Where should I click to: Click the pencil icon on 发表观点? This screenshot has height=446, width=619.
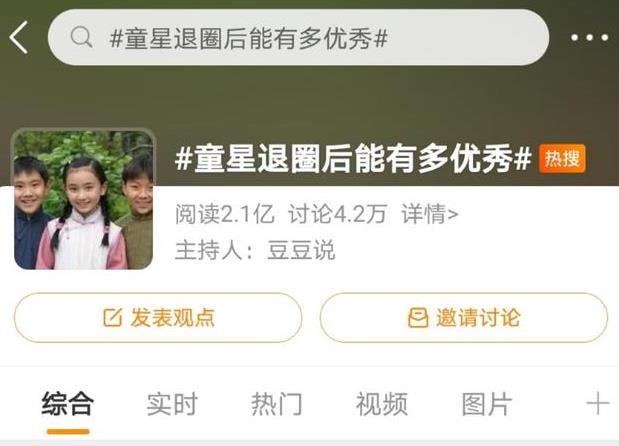113,317
